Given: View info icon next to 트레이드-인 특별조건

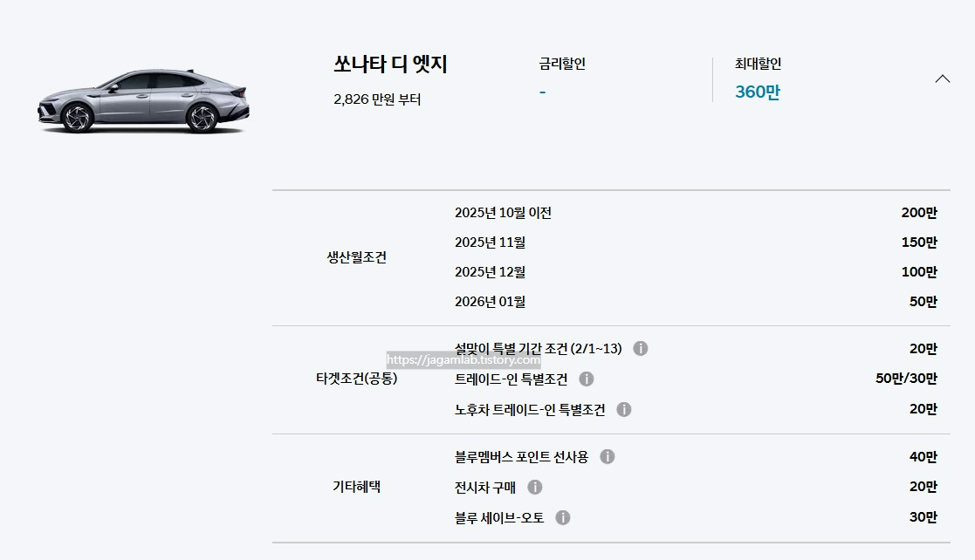Looking at the screenshot, I should (x=585, y=378).
